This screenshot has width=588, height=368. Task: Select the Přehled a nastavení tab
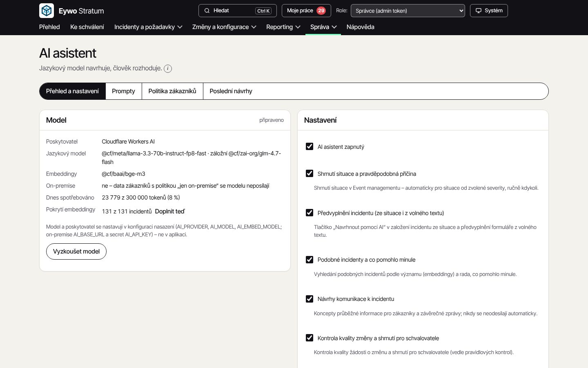(72, 91)
